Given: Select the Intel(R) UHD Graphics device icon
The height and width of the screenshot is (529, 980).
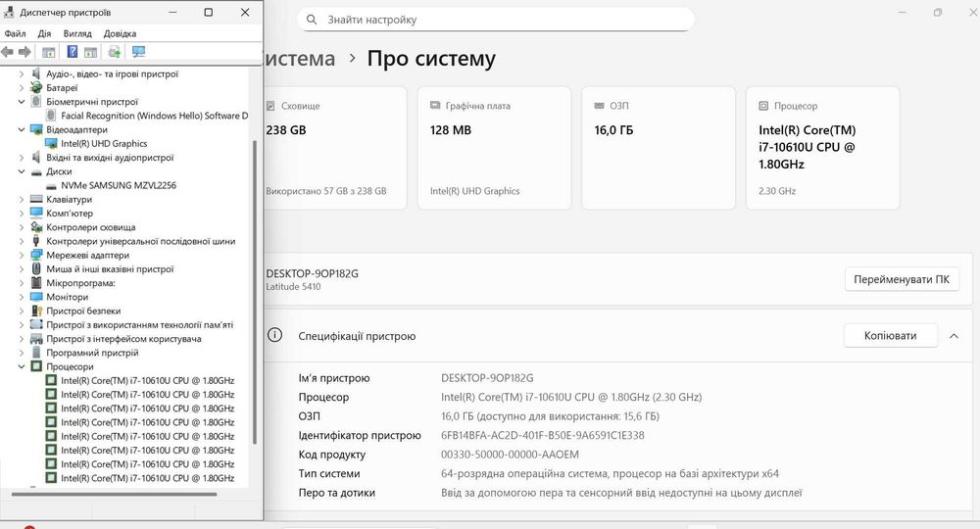Looking at the screenshot, I should pos(51,144).
